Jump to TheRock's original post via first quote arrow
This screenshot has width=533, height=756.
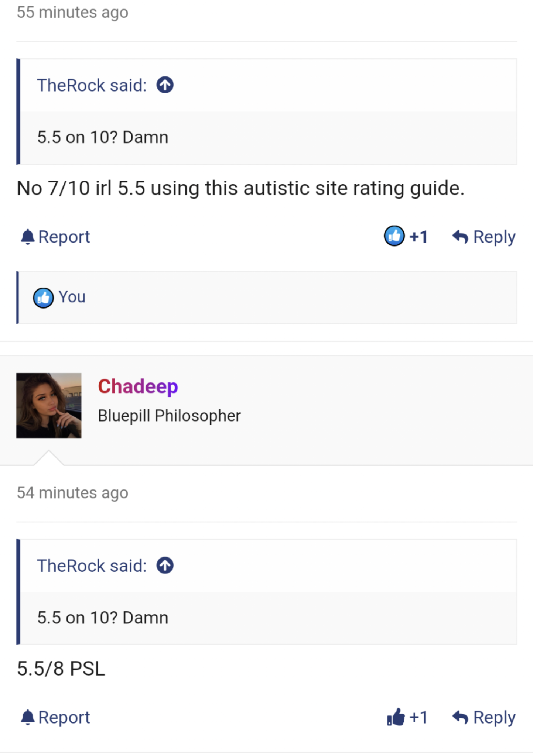[x=165, y=85]
